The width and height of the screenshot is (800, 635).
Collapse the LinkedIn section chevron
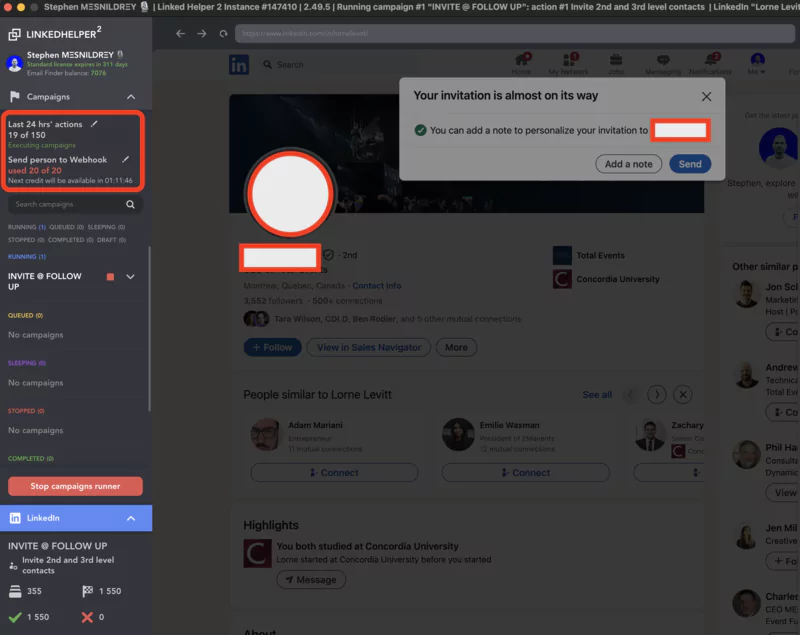click(x=131, y=518)
